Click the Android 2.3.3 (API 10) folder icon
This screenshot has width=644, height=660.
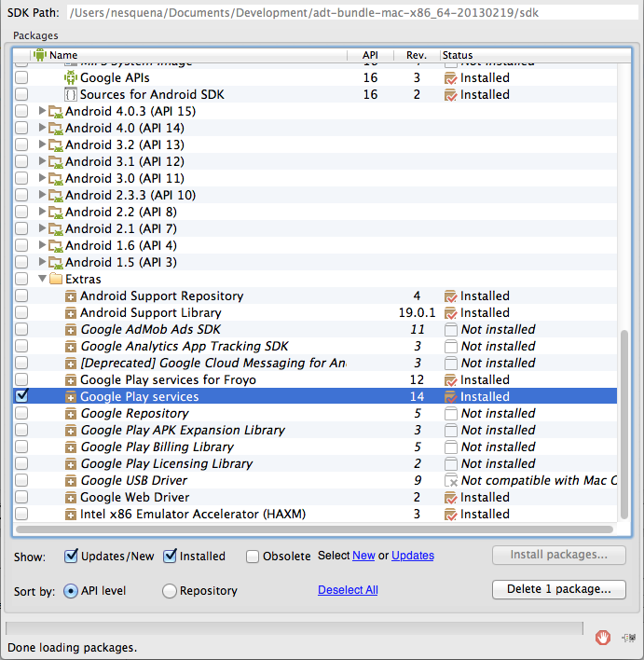[x=56, y=196]
